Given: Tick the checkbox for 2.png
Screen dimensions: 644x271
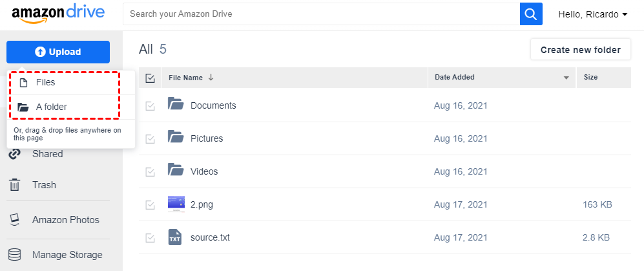Looking at the screenshot, I should [151, 204].
